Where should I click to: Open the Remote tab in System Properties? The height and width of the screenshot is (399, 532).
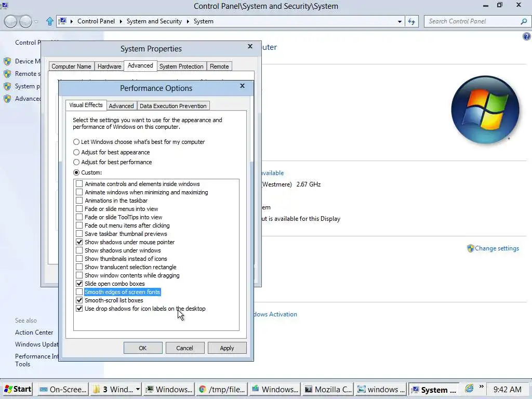tap(219, 66)
